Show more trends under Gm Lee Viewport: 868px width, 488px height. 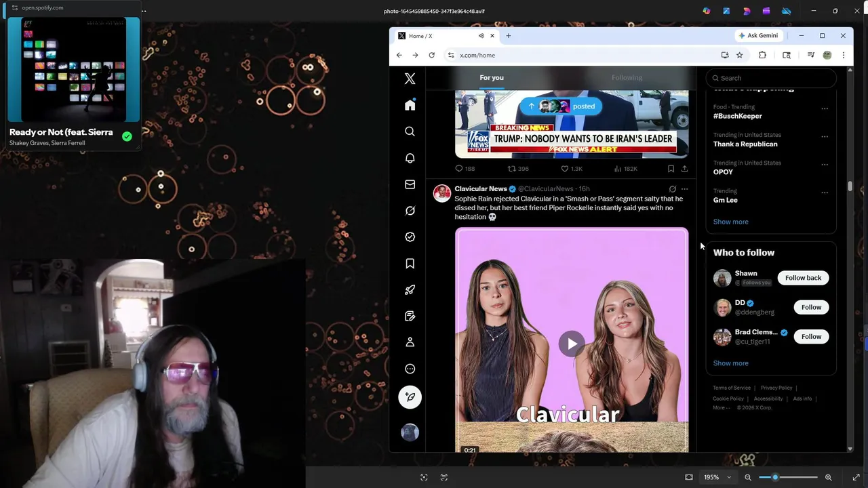tap(730, 222)
